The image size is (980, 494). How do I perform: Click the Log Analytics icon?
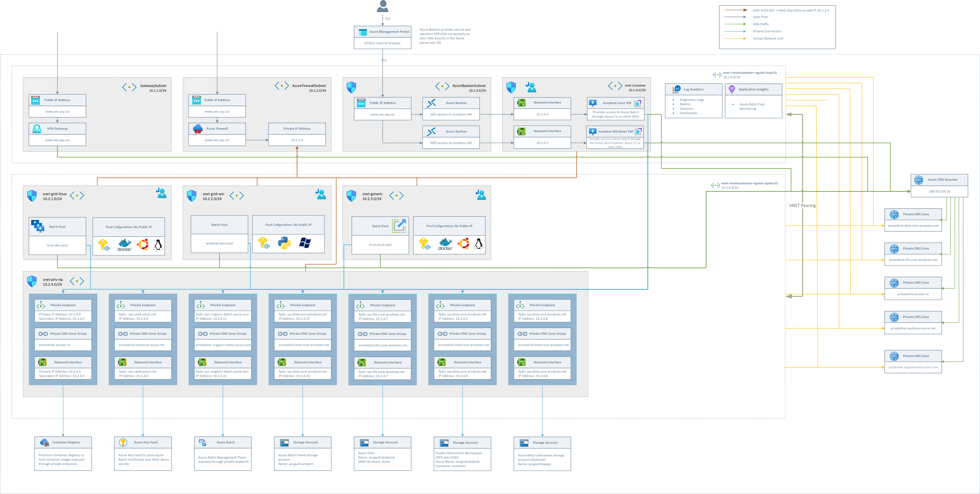coord(676,89)
